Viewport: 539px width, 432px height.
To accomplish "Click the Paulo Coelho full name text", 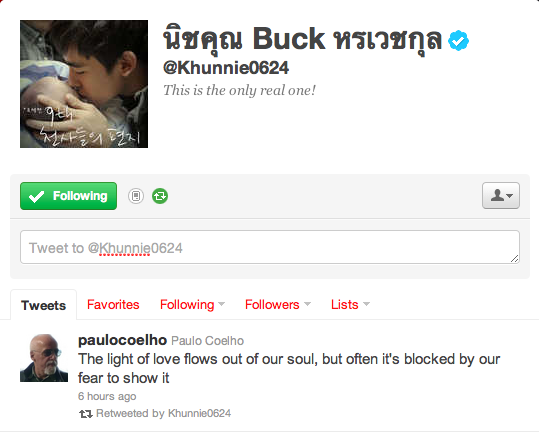I will point(208,341).
